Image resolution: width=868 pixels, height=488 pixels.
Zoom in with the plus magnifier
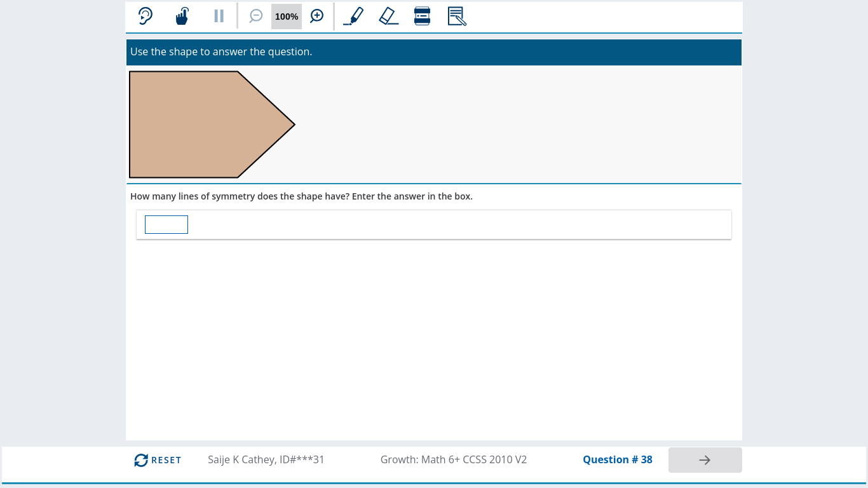(317, 16)
